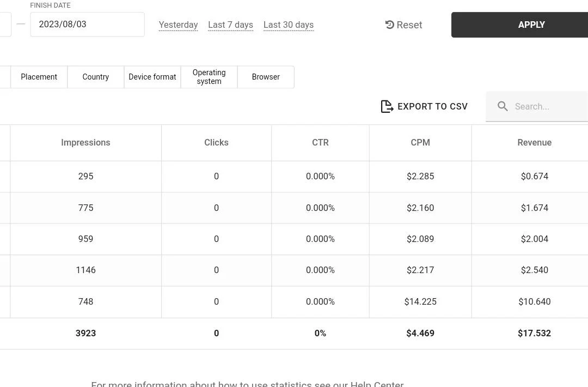The height and width of the screenshot is (387, 588).
Task: Click the Revenue value $10.640
Action: (x=535, y=302)
